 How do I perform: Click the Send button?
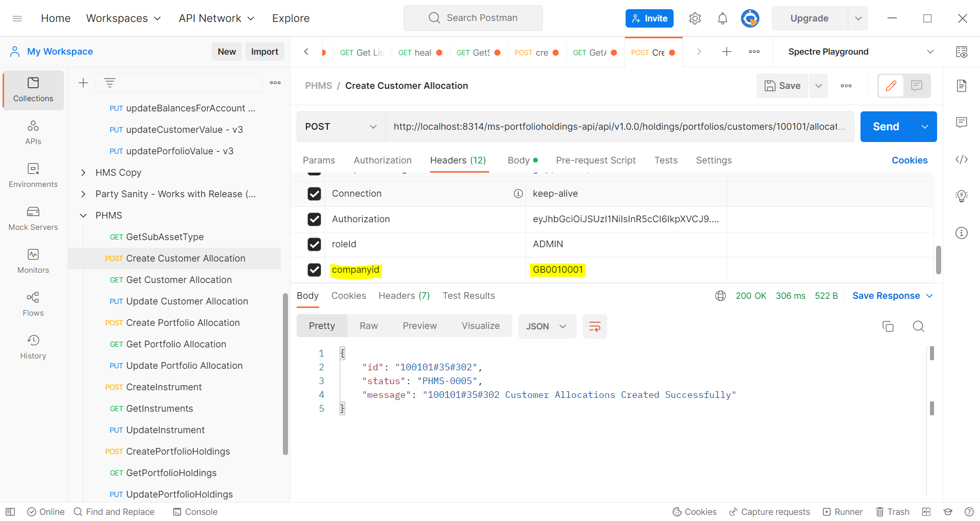click(x=886, y=127)
